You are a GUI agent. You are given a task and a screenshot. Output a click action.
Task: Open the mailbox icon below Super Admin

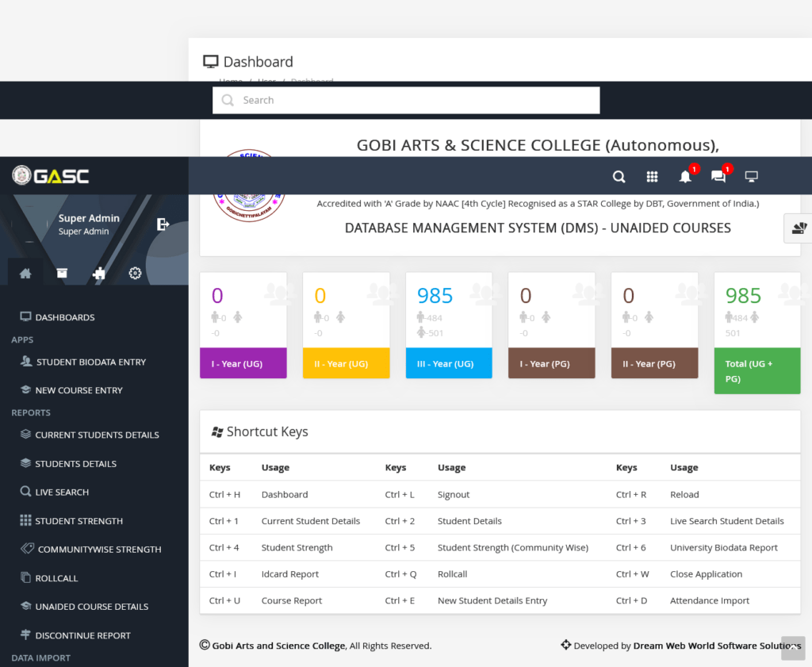(61, 272)
